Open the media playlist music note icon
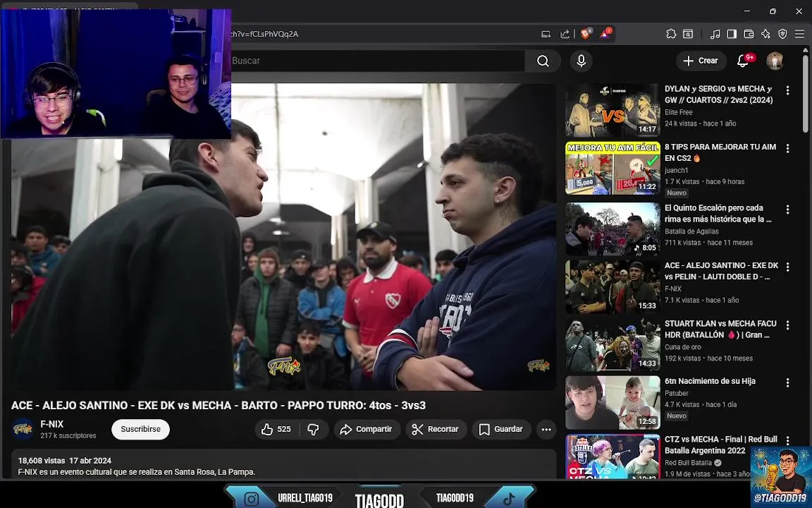812x508 pixels. (x=715, y=34)
